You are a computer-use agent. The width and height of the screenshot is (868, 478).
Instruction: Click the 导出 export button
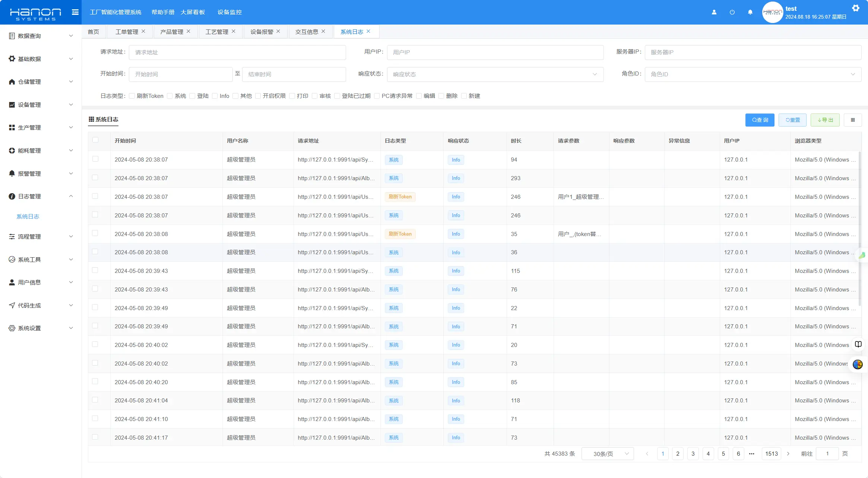pyautogui.click(x=825, y=120)
